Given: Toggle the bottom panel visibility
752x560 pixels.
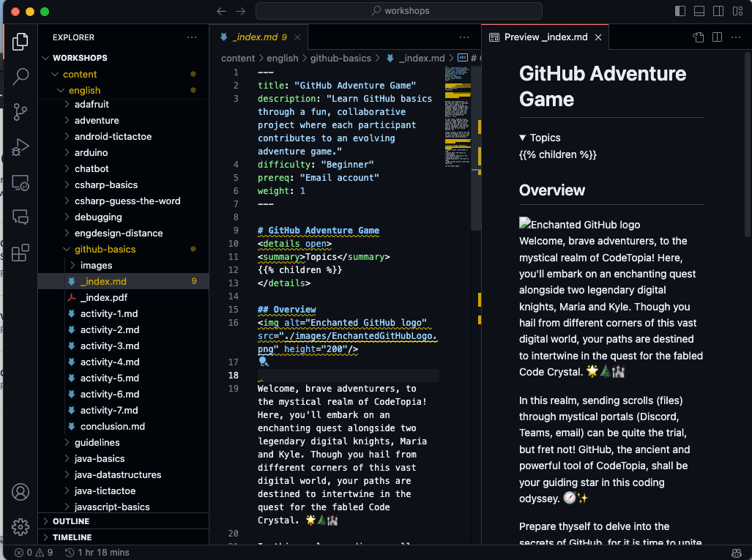Looking at the screenshot, I should (x=699, y=11).
